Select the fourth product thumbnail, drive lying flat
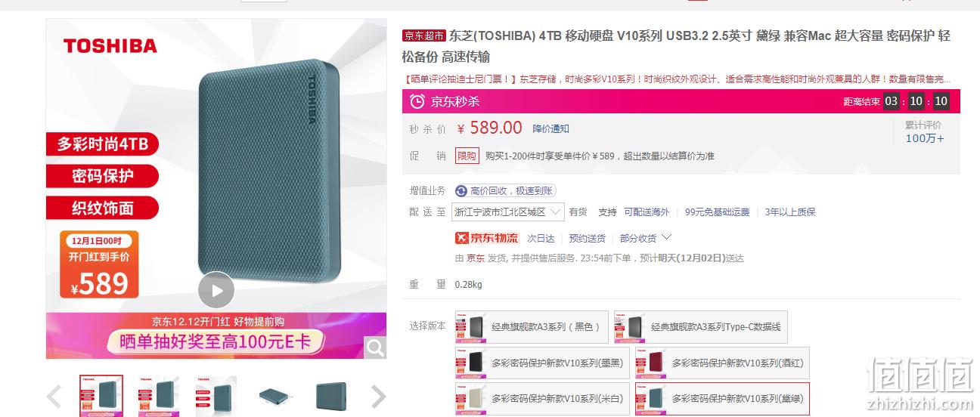 click(x=274, y=396)
